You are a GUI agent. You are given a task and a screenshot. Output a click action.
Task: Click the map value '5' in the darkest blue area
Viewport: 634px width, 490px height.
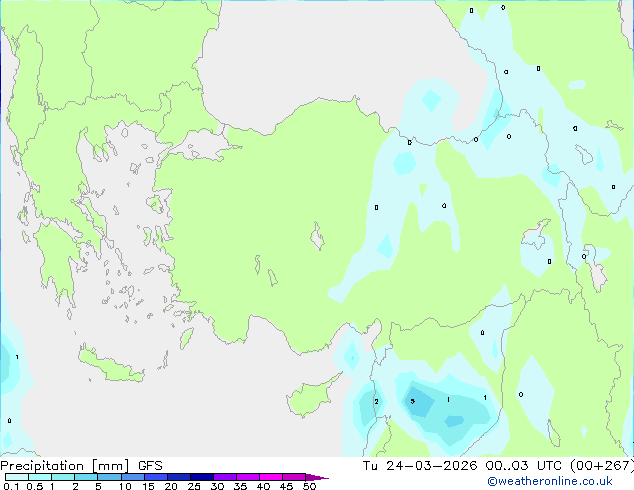(412, 401)
